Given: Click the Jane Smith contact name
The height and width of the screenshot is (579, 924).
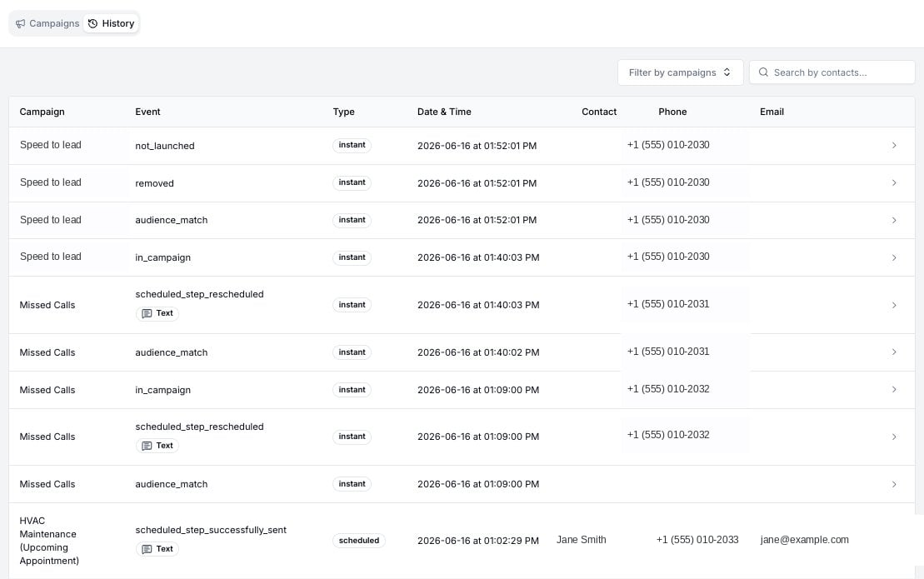Looking at the screenshot, I should (581, 540).
